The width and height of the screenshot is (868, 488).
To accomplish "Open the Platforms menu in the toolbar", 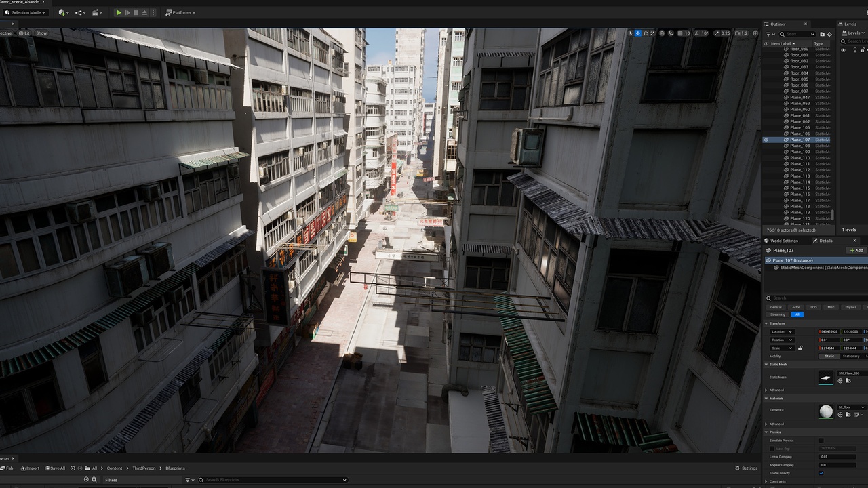I will 180,12.
